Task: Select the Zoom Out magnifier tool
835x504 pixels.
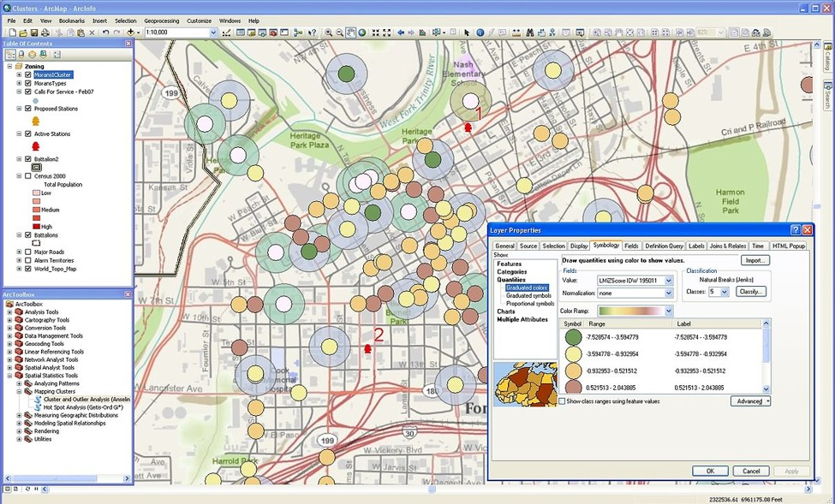Action: coord(339,33)
